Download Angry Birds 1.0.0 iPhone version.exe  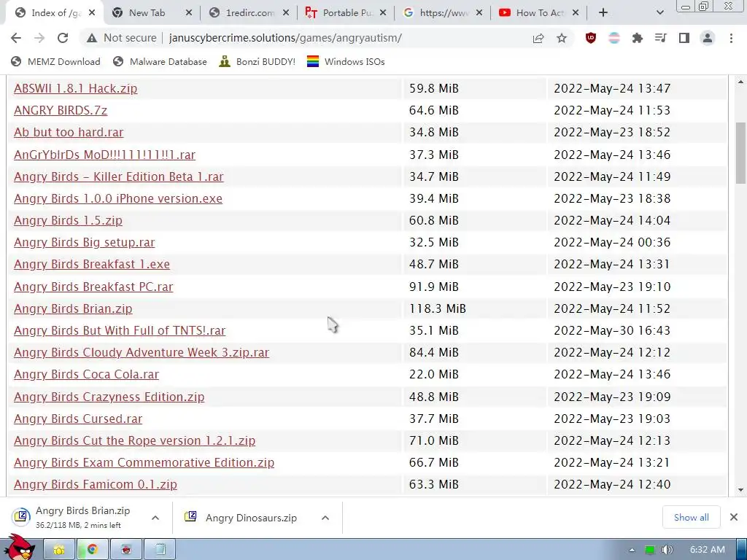(118, 198)
